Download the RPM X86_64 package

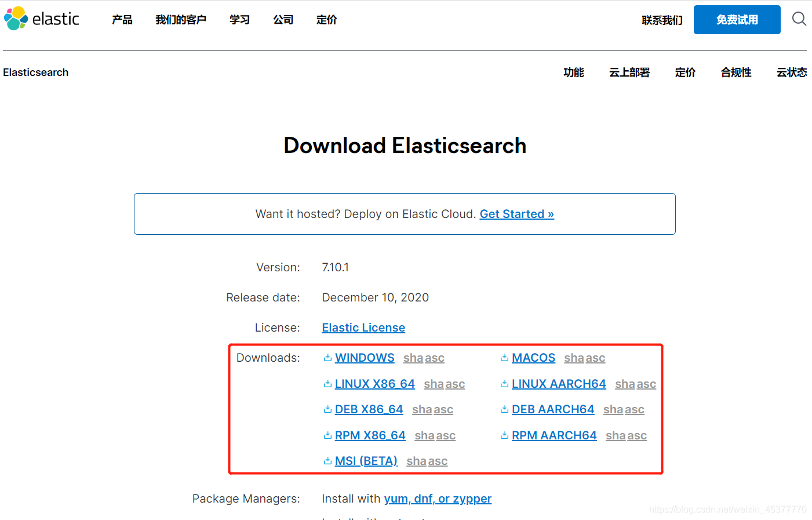(370, 435)
